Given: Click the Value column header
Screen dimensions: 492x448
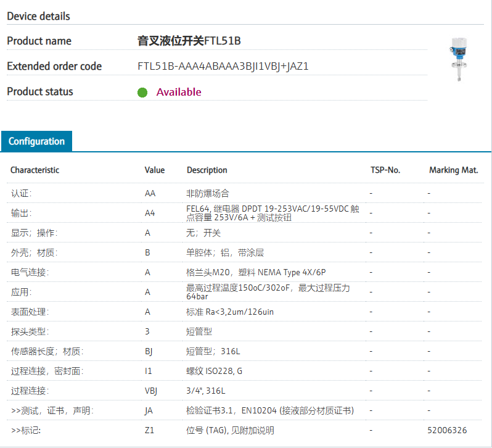Looking at the screenshot, I should tap(155, 170).
